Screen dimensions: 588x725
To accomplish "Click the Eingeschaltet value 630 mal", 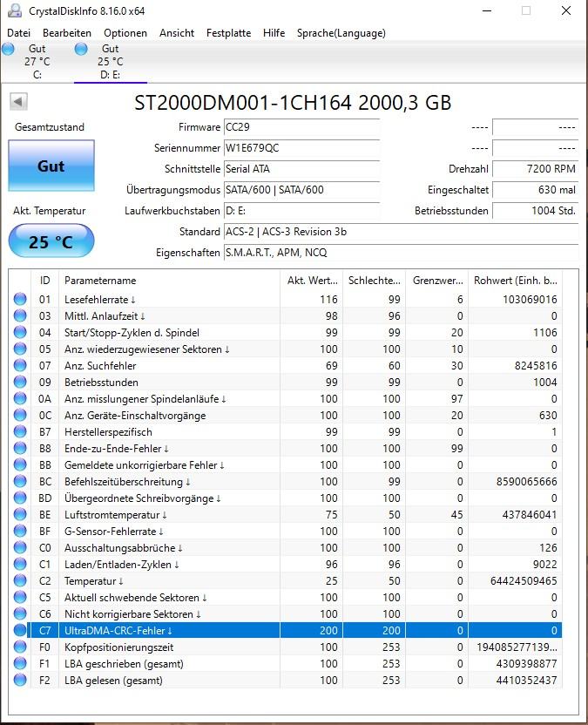I will 536,190.
